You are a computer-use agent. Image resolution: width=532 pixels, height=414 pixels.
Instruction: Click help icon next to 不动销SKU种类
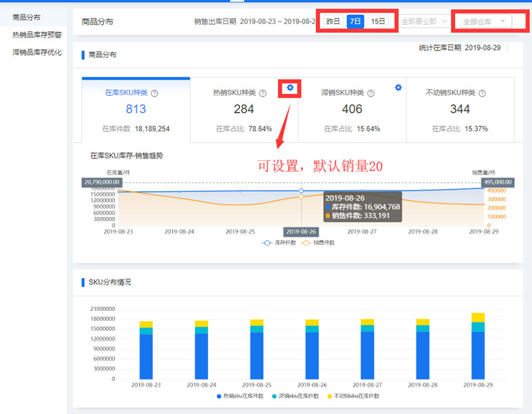tap(482, 94)
